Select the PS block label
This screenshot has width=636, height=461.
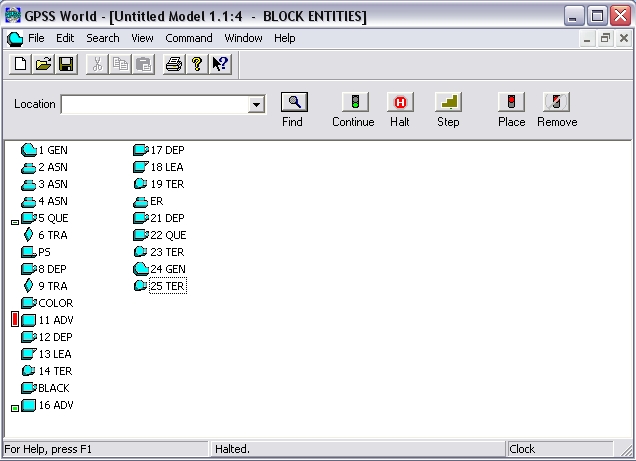[44, 252]
